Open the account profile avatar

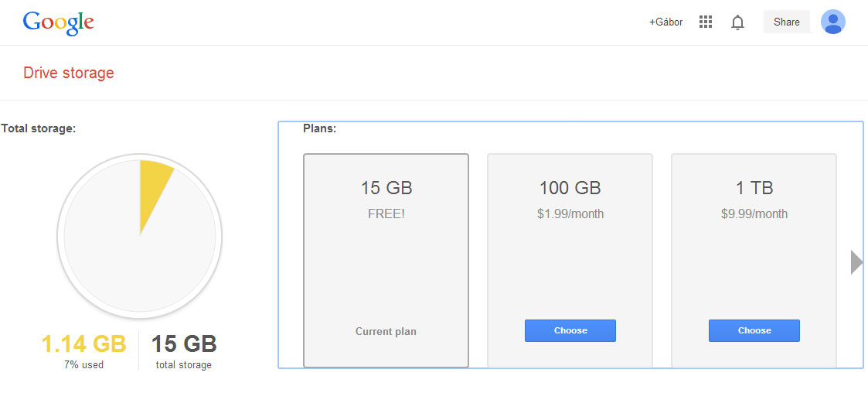tap(832, 22)
